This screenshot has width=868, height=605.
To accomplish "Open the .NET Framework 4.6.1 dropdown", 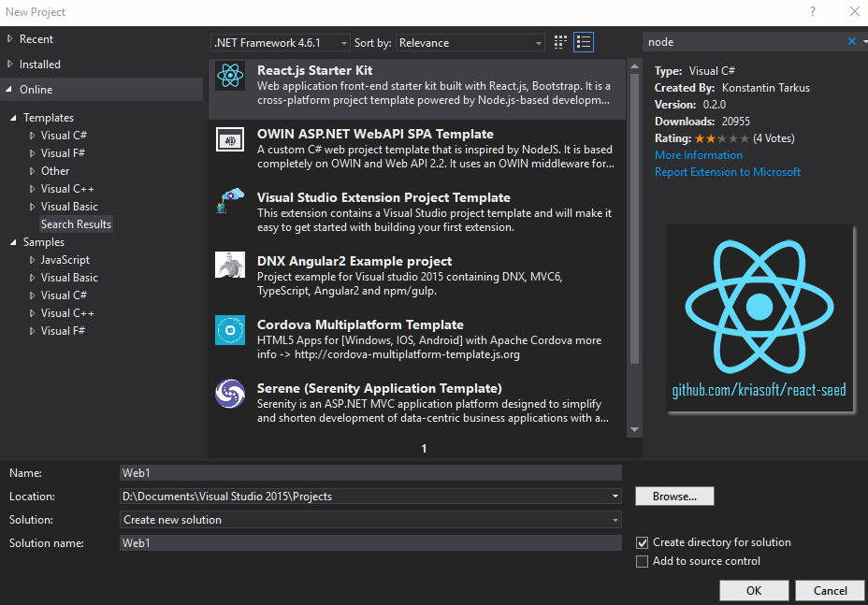I will (280, 43).
